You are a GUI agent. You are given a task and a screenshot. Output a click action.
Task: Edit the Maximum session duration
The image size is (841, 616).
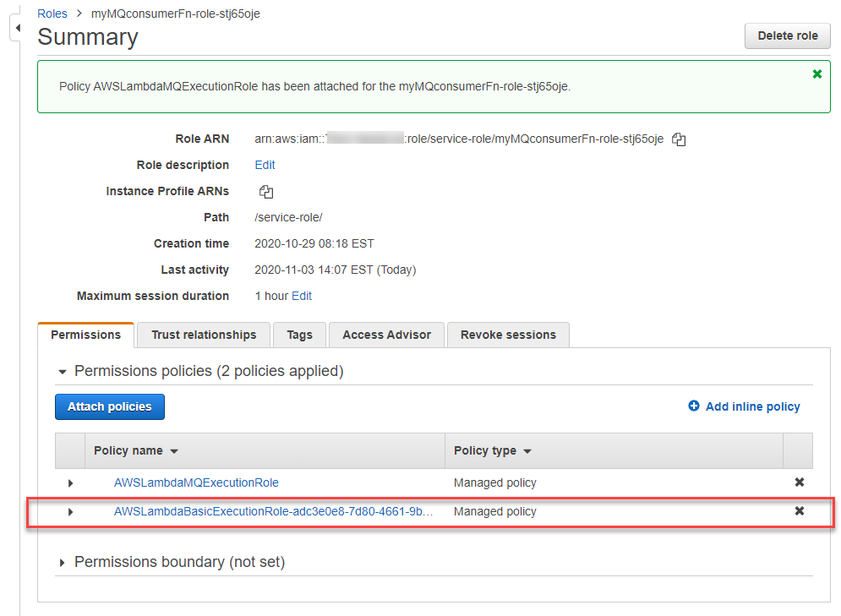pos(302,296)
